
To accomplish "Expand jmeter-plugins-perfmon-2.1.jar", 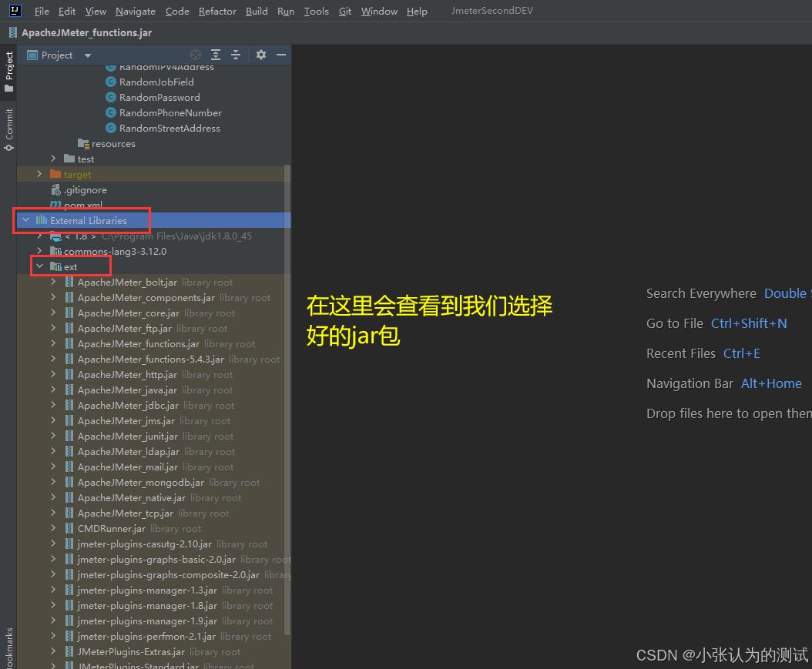I will tap(53, 636).
